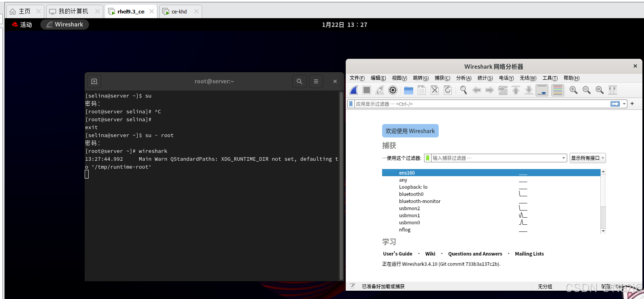Select the usbmon0 interface

click(491, 222)
